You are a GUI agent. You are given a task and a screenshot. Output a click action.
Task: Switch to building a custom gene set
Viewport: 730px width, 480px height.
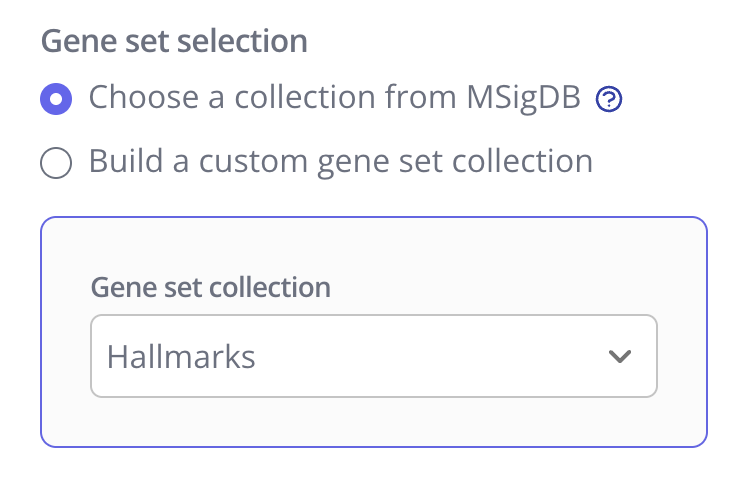pos(56,162)
